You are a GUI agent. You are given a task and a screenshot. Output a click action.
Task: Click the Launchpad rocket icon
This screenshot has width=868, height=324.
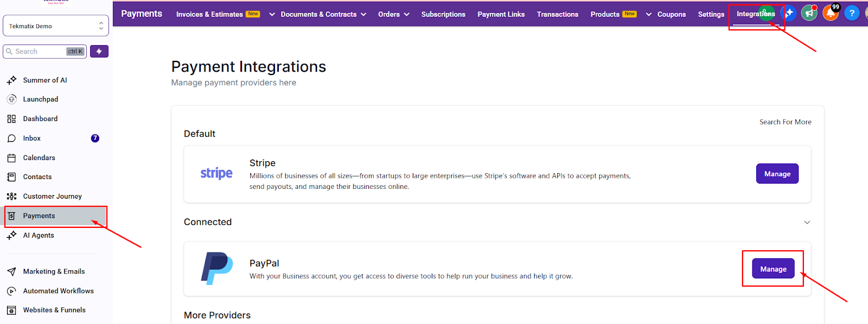click(11, 99)
